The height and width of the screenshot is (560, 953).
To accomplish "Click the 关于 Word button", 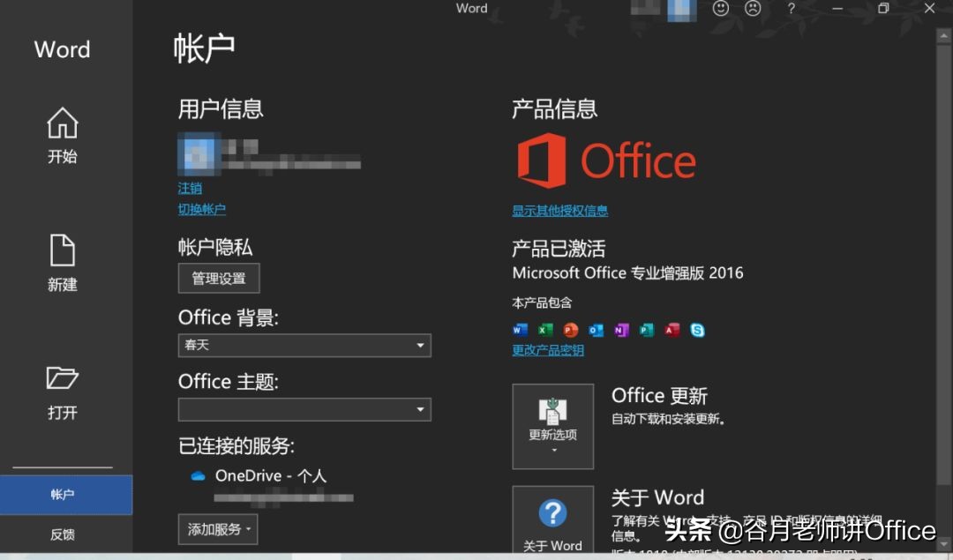I will point(553,520).
